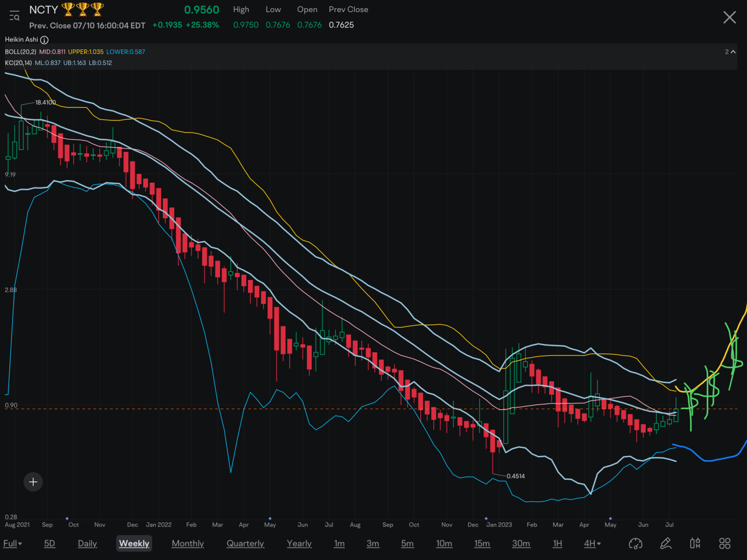Select the 15m interval
This screenshot has height=560, width=747.
pos(482,544)
